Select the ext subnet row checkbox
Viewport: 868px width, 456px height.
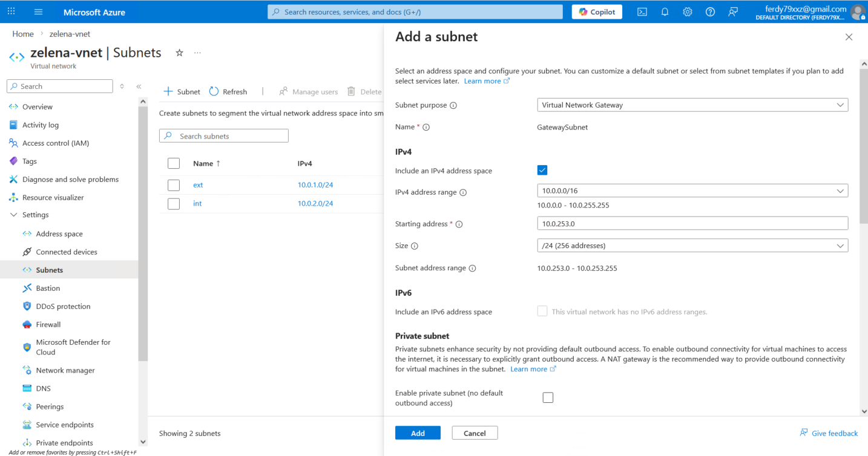tap(174, 185)
